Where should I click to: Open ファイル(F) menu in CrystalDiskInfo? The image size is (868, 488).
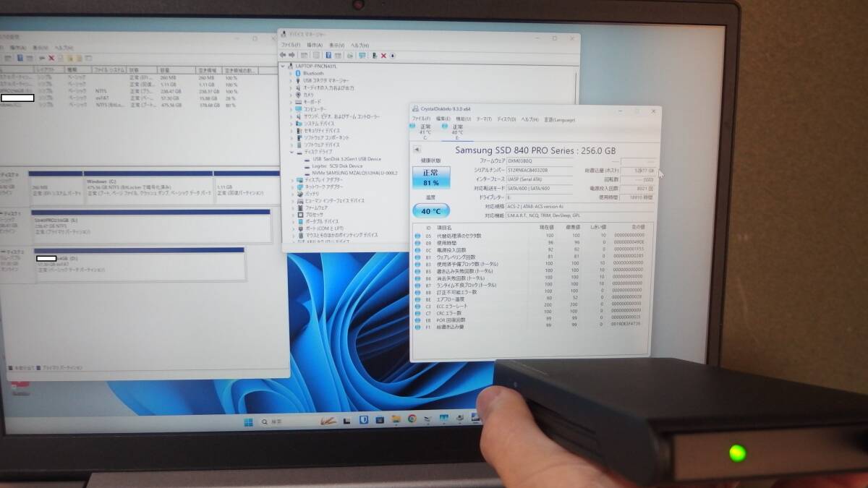coord(421,119)
